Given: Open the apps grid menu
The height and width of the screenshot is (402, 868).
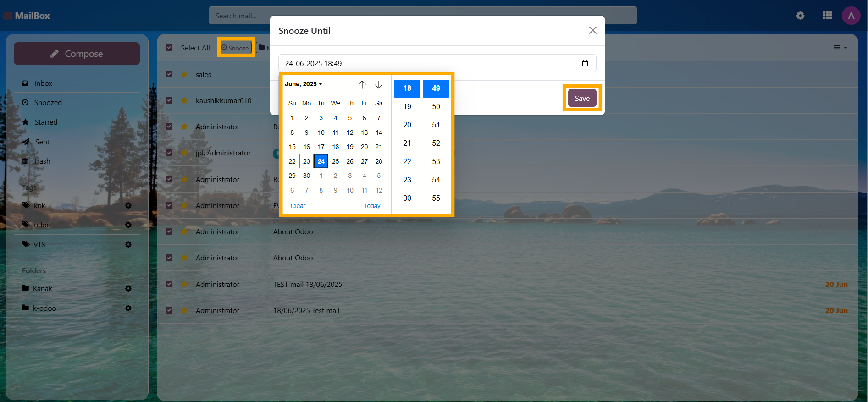Looking at the screenshot, I should point(827,16).
